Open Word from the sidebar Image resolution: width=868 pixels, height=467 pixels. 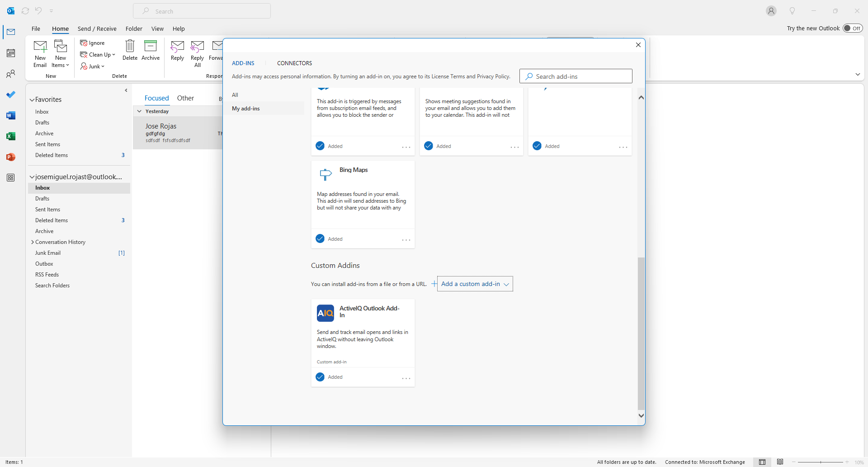tap(11, 115)
